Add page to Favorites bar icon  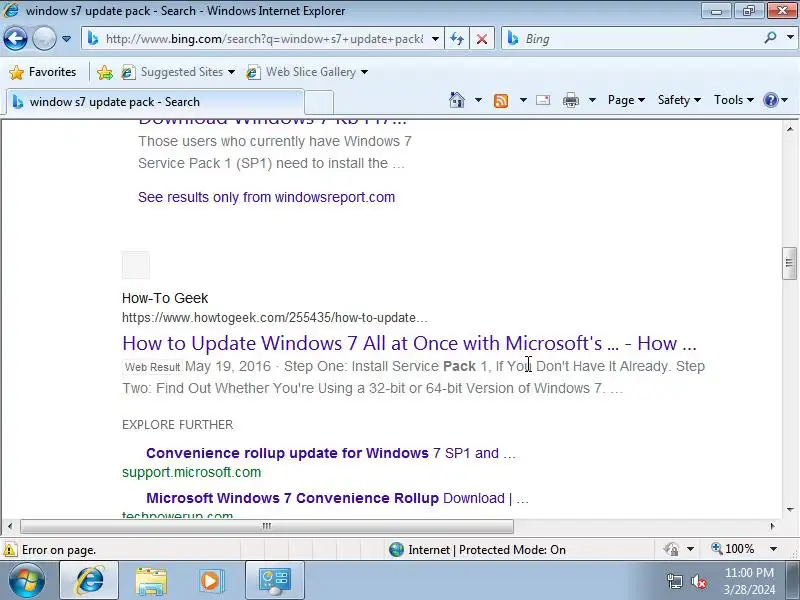point(105,72)
